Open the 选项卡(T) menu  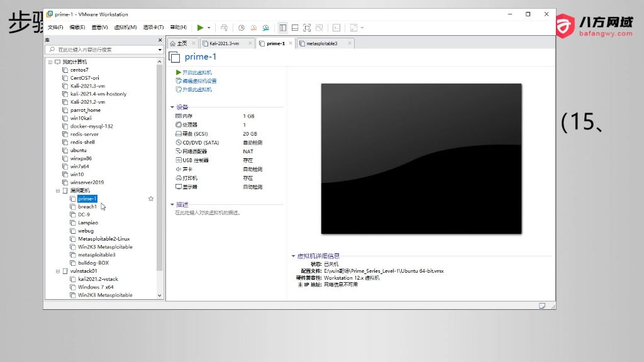[153, 28]
